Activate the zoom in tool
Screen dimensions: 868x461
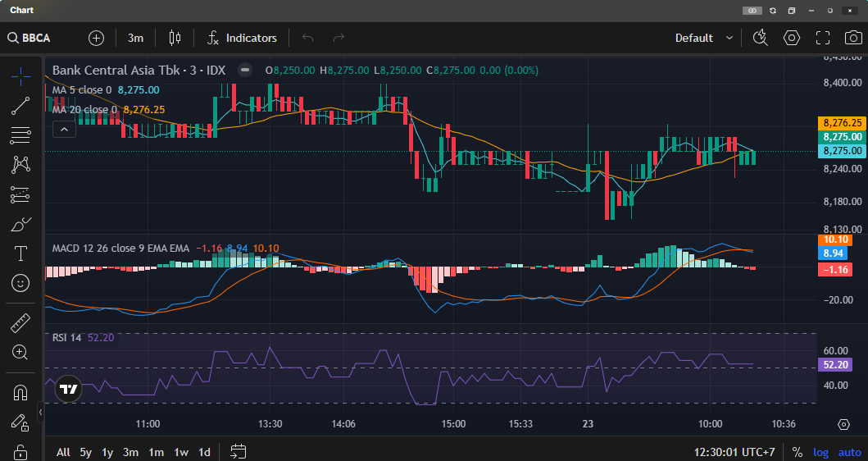[x=20, y=353]
